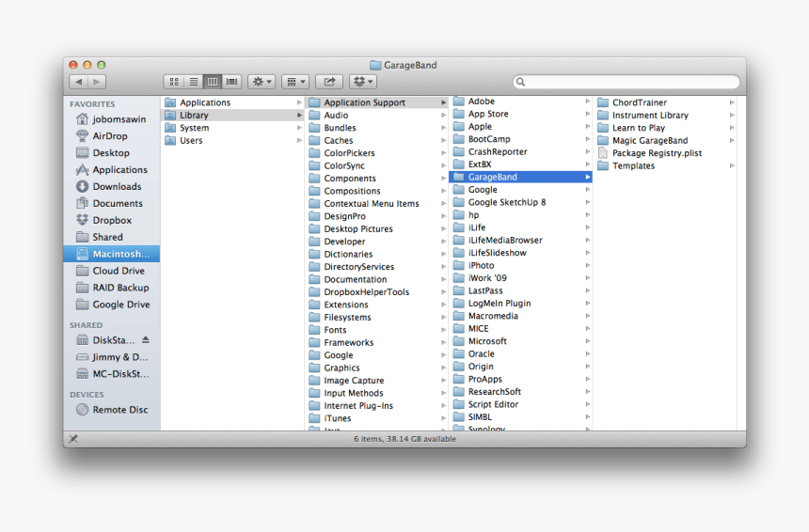Open the Internet Plug-Ins folder
The width and height of the screenshot is (809, 532).
coord(377,406)
